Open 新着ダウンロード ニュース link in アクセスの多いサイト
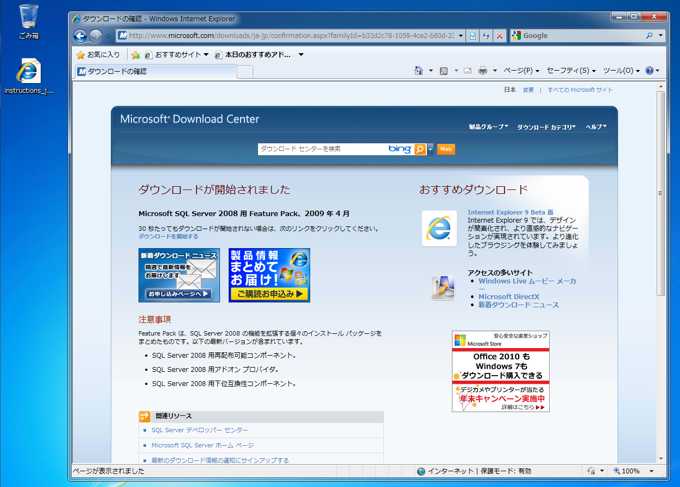Image resolution: width=680 pixels, height=487 pixels. [x=518, y=305]
